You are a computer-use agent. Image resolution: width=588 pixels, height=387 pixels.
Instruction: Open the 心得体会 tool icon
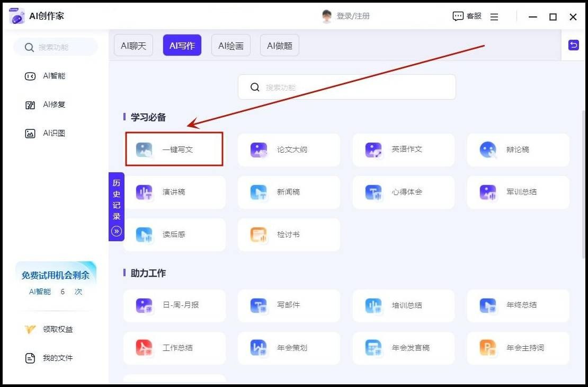click(373, 192)
